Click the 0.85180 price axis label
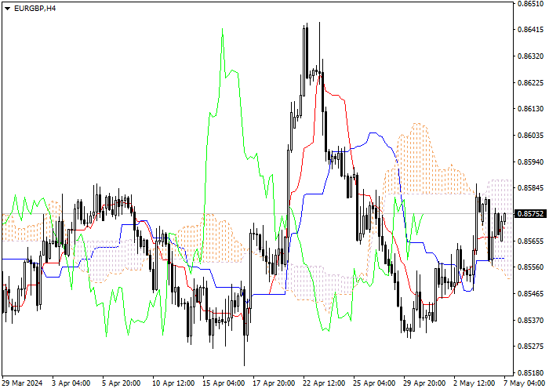The image size is (549, 392). (x=530, y=372)
